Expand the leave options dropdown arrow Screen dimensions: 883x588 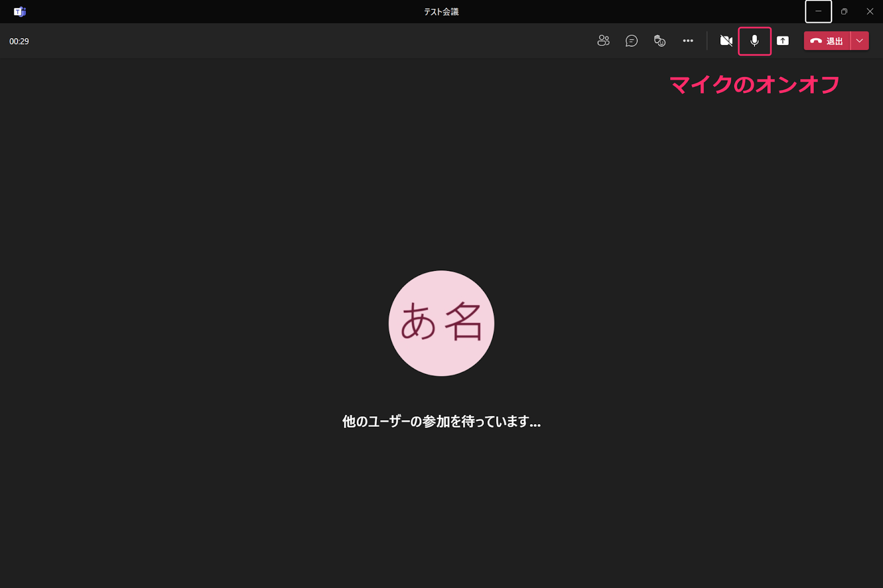(860, 41)
